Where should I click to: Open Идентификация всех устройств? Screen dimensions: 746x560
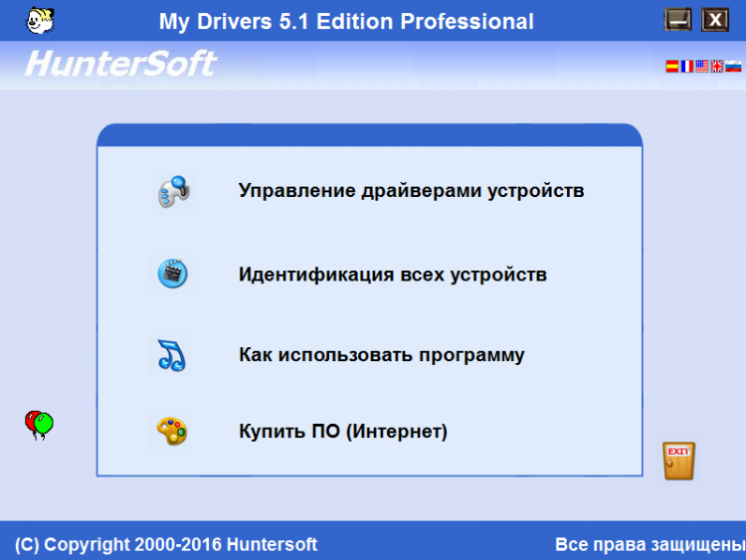tap(393, 275)
